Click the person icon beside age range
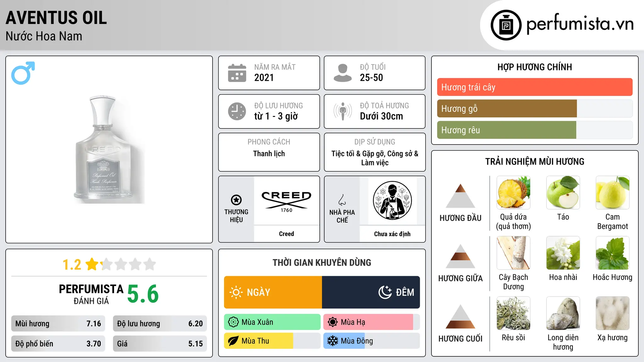Screen dimensions: 644x362 pyautogui.click(x=342, y=73)
